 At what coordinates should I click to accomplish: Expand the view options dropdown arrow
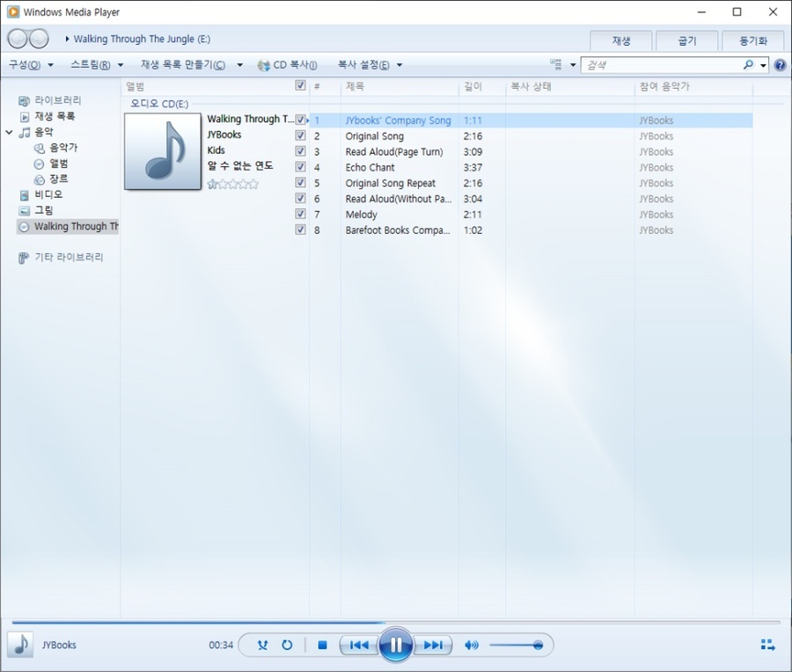(x=573, y=64)
